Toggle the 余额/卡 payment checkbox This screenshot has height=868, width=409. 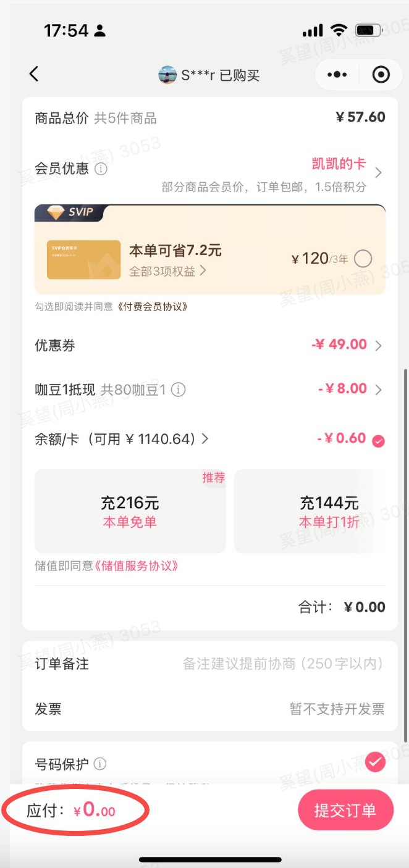tap(379, 441)
